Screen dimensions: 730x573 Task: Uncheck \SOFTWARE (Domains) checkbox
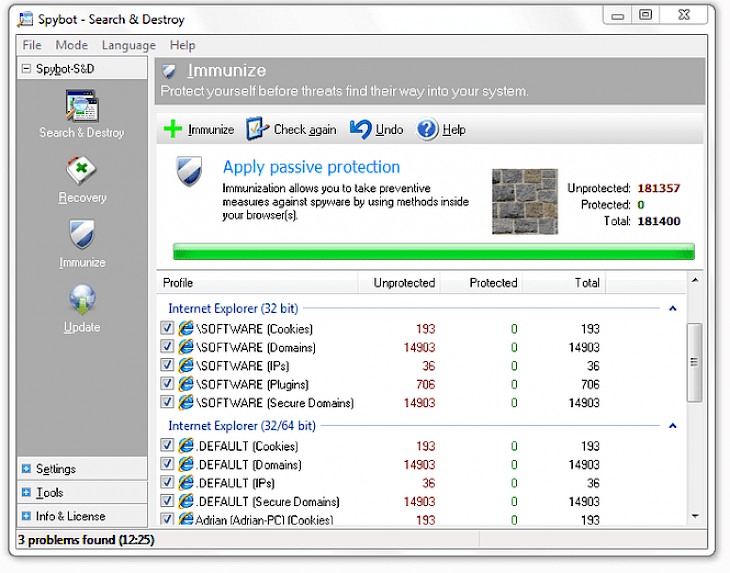(x=167, y=346)
